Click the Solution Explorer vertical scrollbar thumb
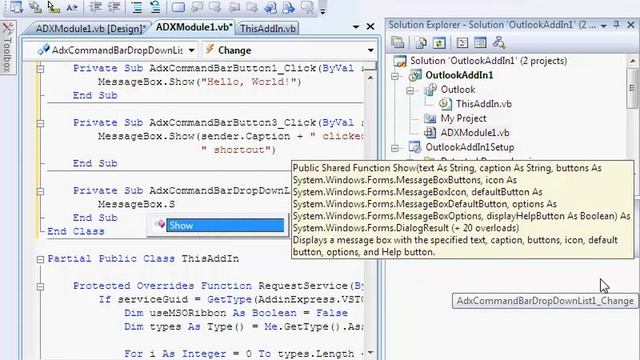Image resolution: width=640 pixels, height=360 pixels. pos(632,88)
